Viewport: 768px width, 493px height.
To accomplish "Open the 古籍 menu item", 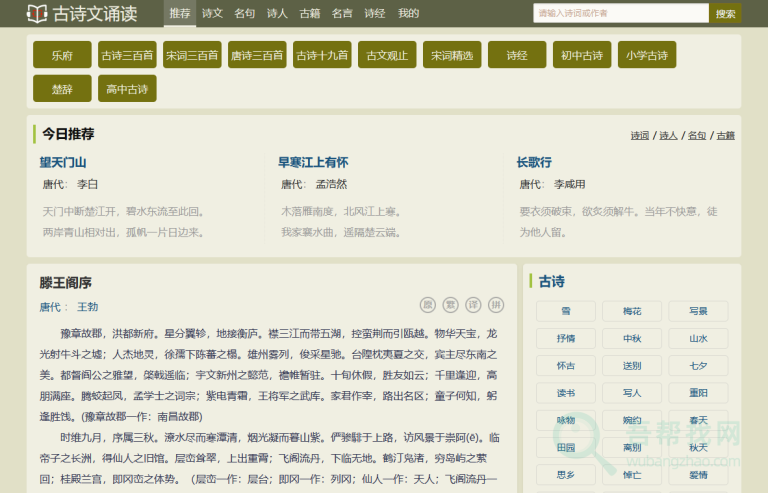I will (x=310, y=14).
